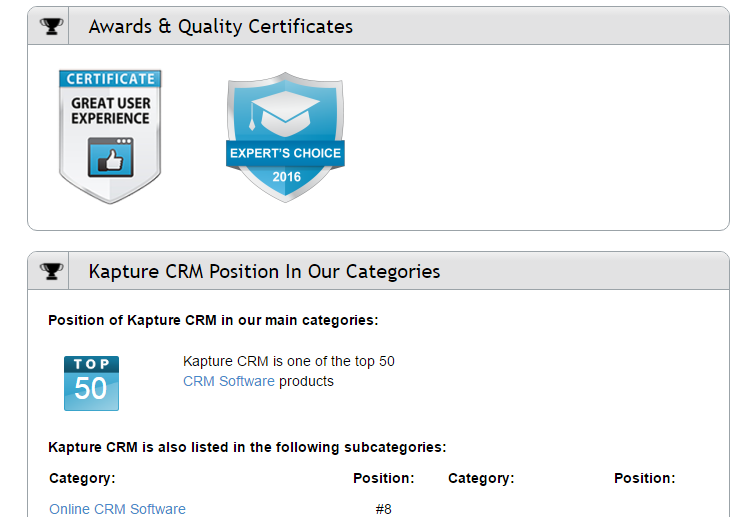Open the CRM Software link

(229, 381)
